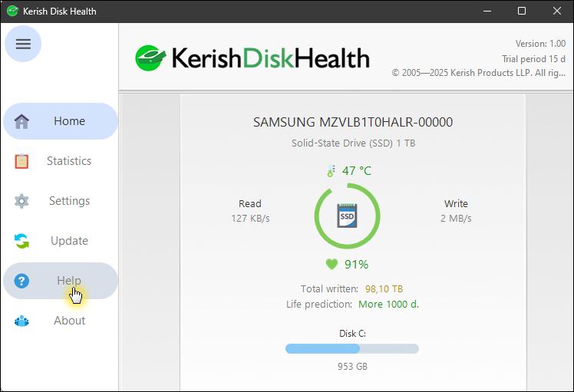Click the Kerish Disk Health logo
574x392 pixels.
click(x=252, y=58)
